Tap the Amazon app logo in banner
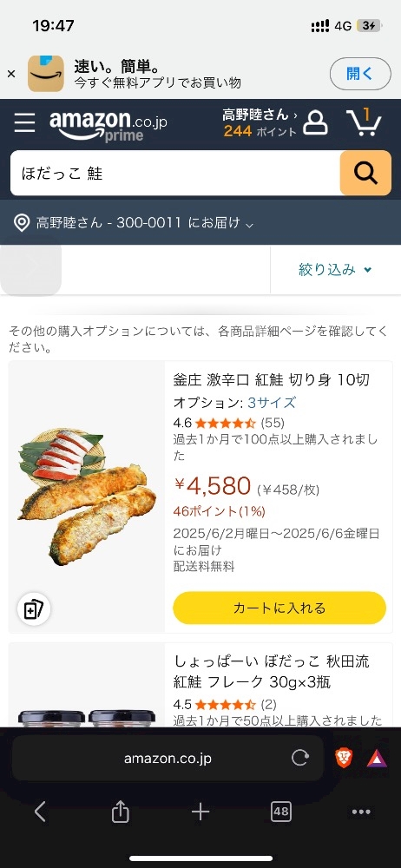 [46, 74]
